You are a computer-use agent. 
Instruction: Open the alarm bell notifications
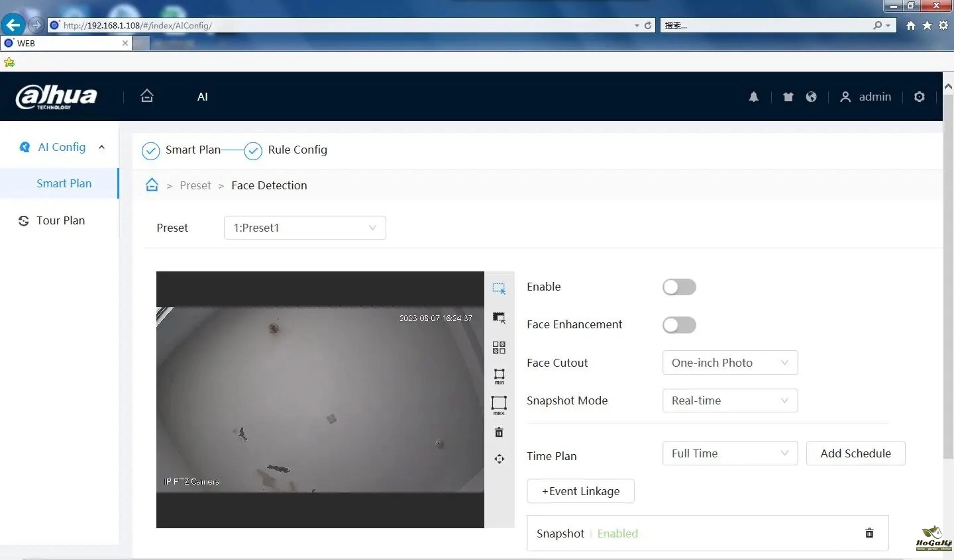(x=753, y=97)
